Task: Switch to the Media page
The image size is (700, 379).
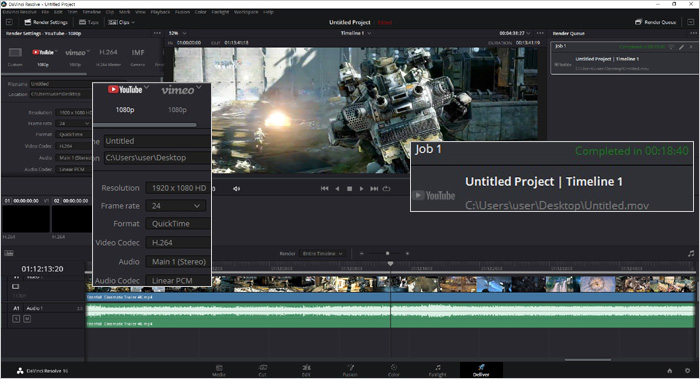Action: click(x=219, y=371)
